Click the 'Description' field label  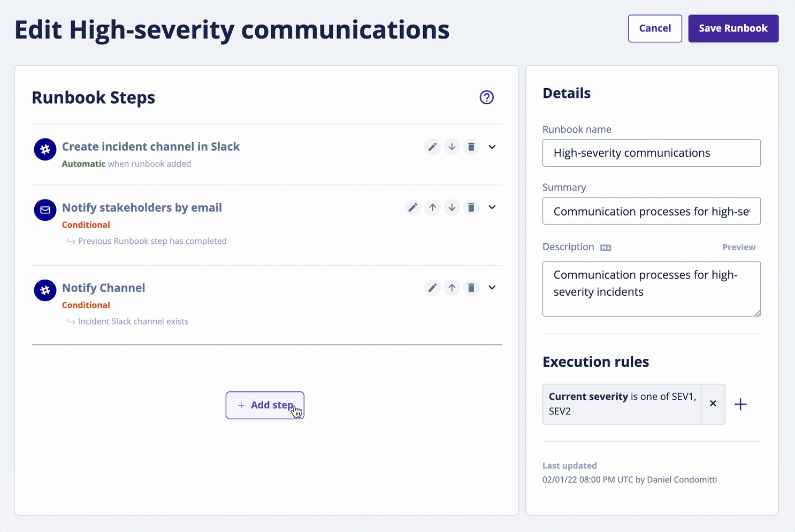[x=568, y=246]
